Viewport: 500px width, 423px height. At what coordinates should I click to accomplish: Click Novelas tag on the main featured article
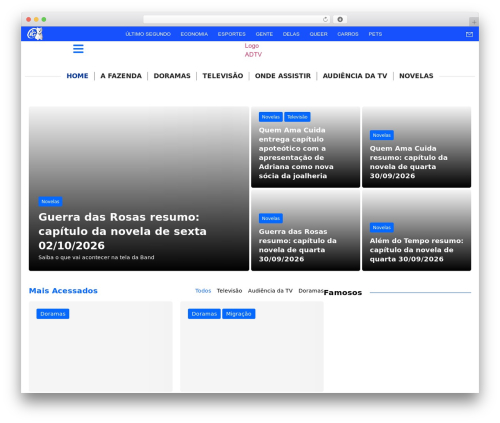pyautogui.click(x=50, y=201)
